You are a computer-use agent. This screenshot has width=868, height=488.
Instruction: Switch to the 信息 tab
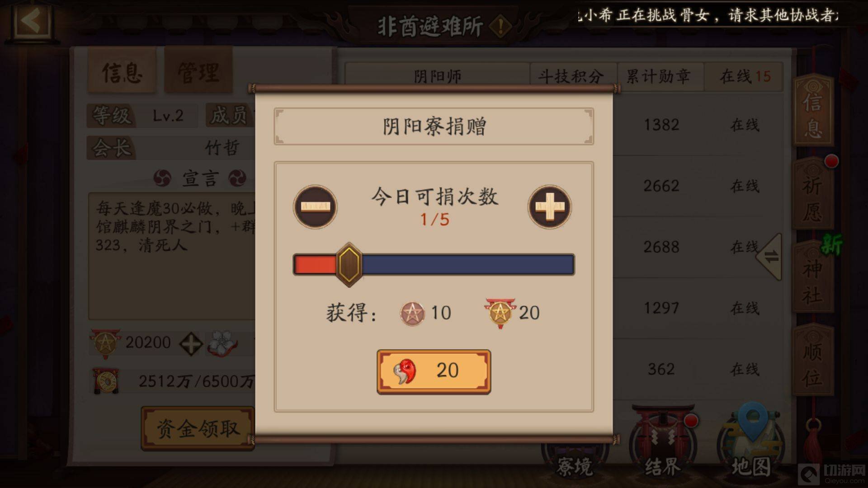pos(122,71)
